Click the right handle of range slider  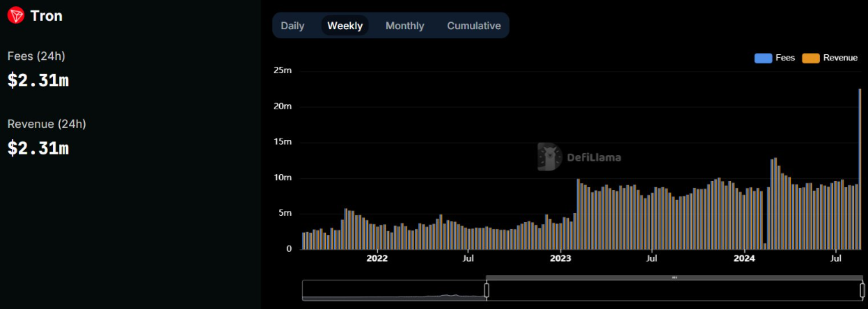coord(862,290)
